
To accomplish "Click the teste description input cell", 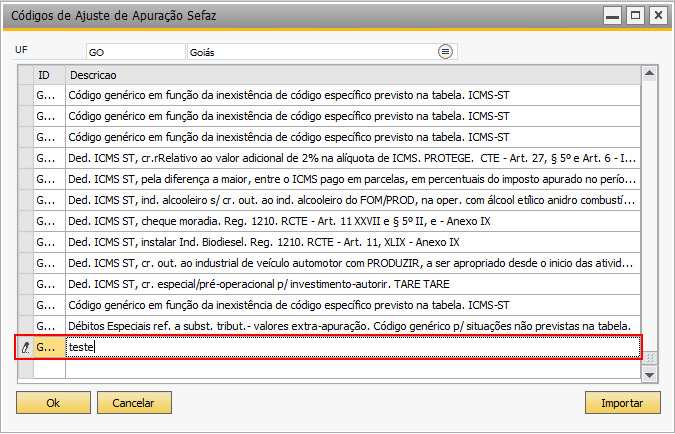I will [x=353, y=347].
